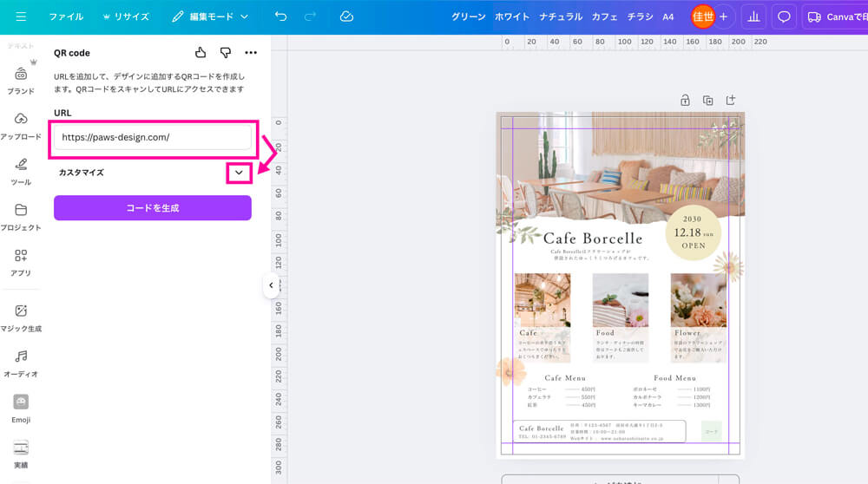This screenshot has width=868, height=484.
Task: Open the three-dot more options in QR code panel
Action: [x=251, y=53]
